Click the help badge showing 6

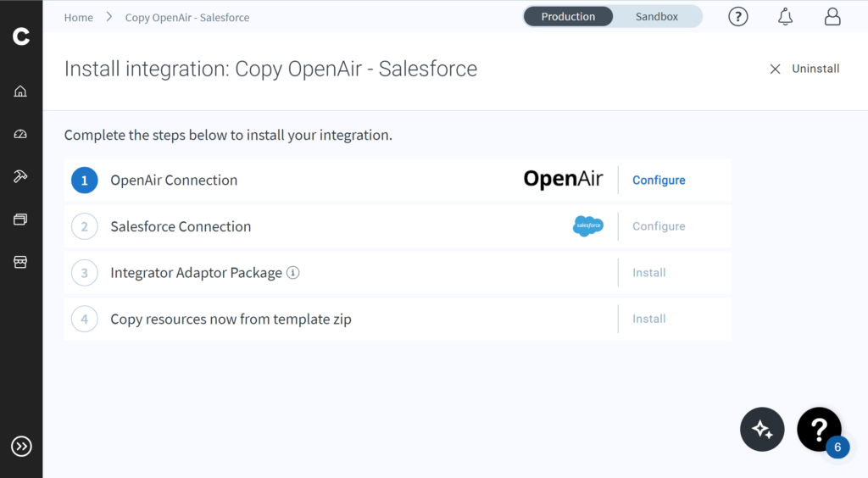(x=837, y=447)
